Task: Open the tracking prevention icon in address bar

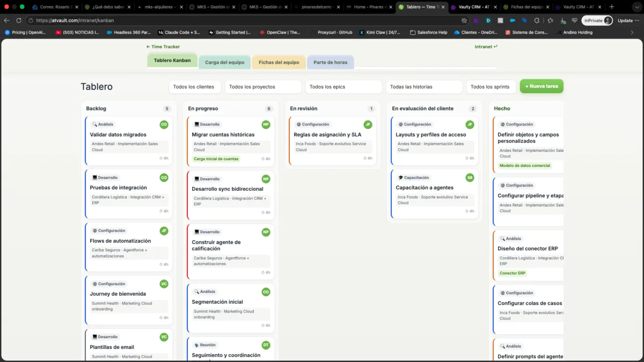Action: tap(464, 20)
